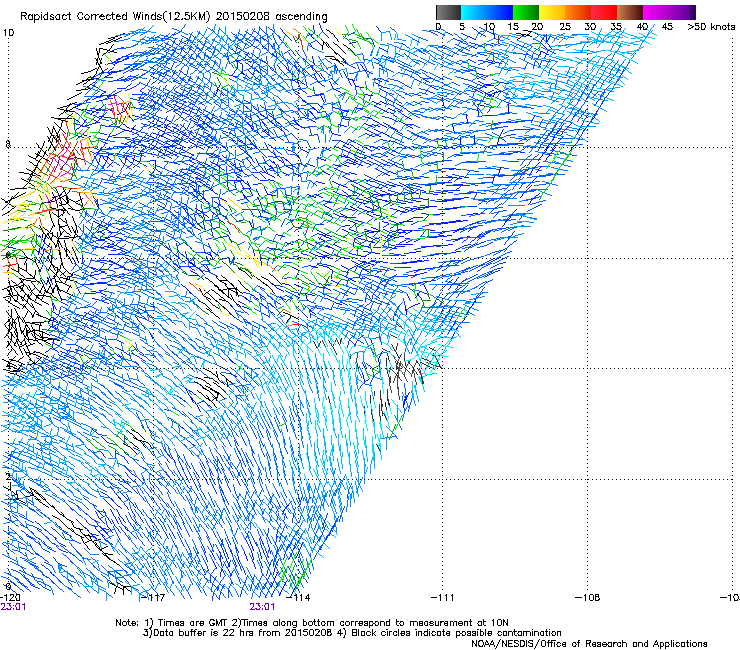Click the latitude '10' axis label at map's left edge
The height and width of the screenshot is (650, 740).
point(8,33)
